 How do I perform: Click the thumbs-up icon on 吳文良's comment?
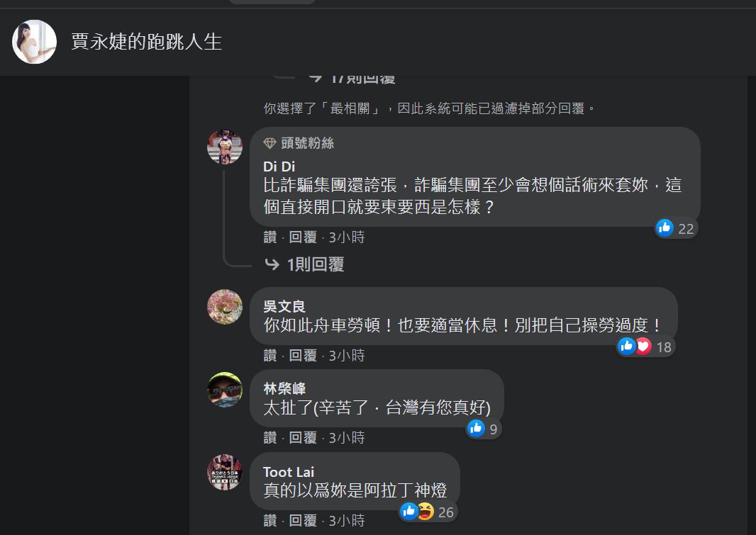coord(627,346)
